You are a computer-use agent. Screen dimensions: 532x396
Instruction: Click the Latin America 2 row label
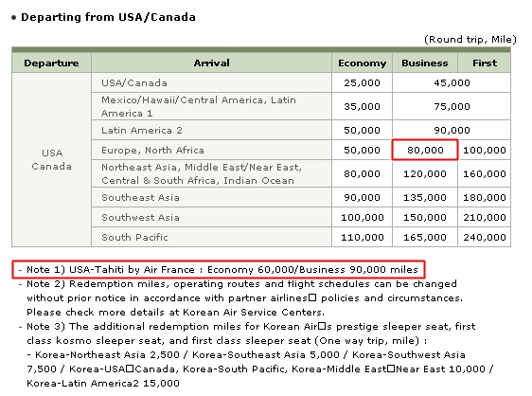[x=142, y=130]
